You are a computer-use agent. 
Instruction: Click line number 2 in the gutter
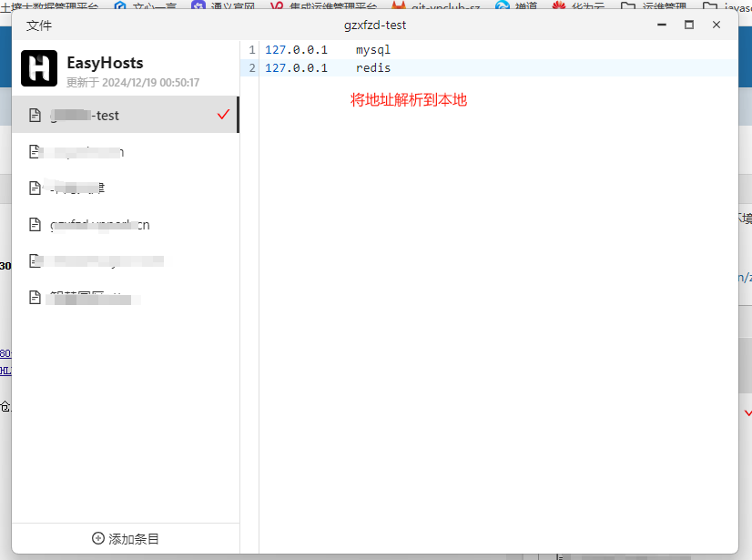[252, 68]
